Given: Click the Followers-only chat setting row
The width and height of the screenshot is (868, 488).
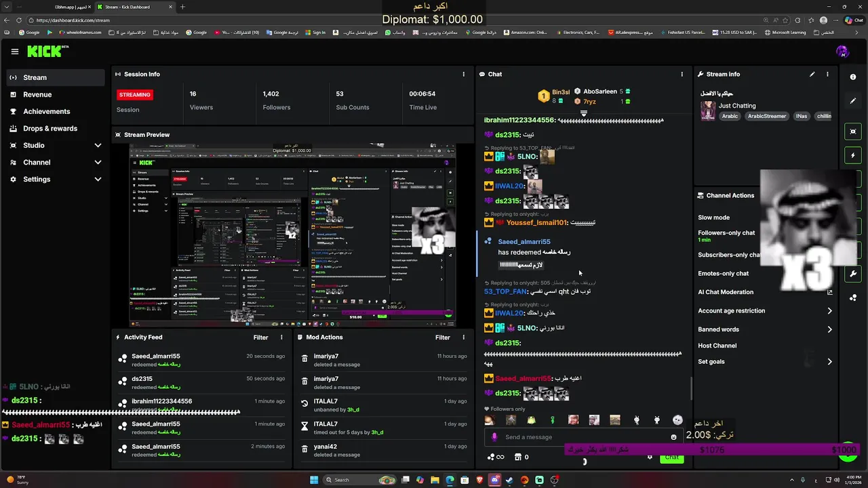Looking at the screenshot, I should [x=726, y=235].
